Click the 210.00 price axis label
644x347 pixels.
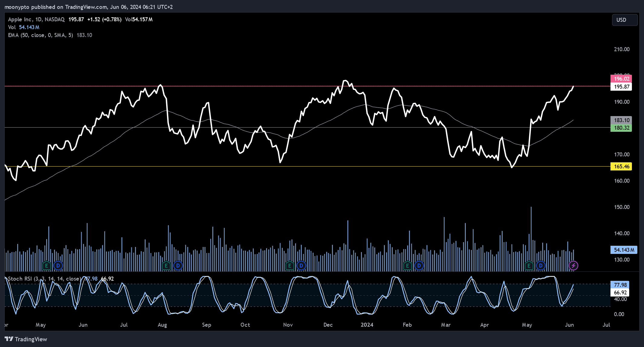(x=622, y=49)
